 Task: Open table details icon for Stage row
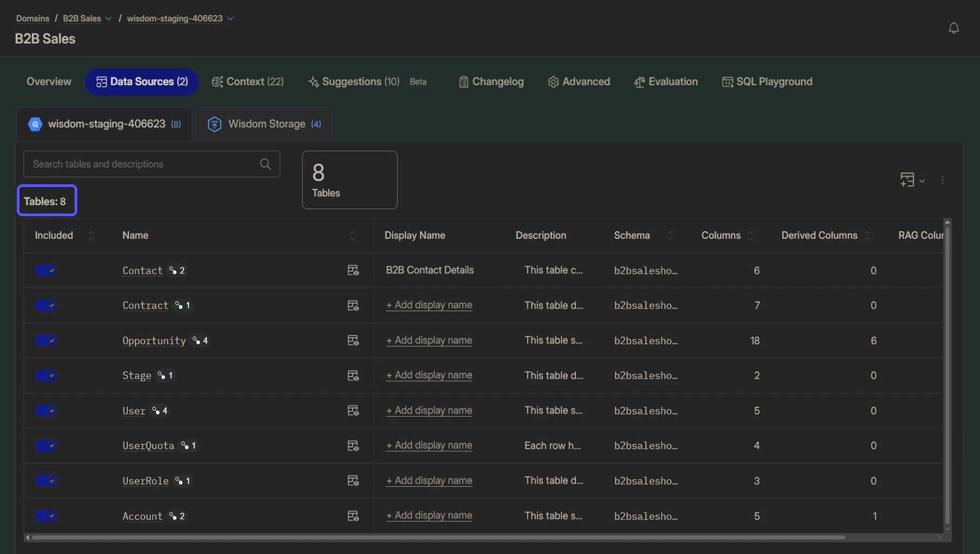[x=353, y=375]
